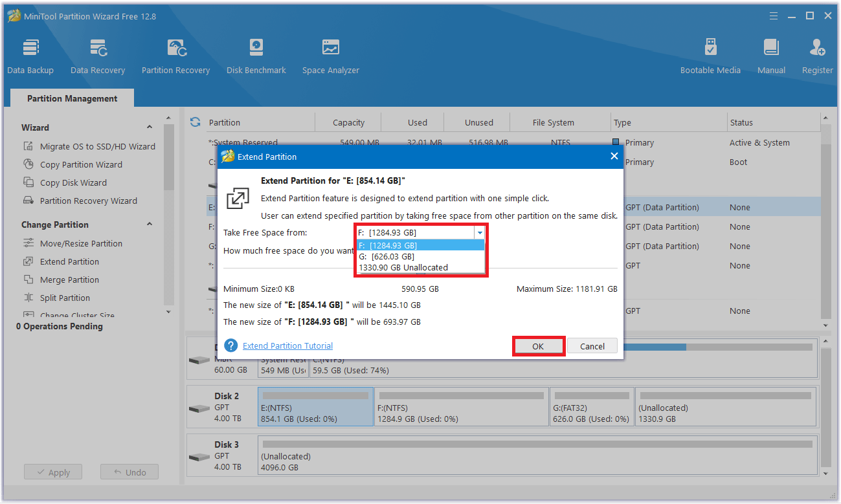This screenshot has height=504, width=841.
Task: Collapse the Wizard section
Action: click(x=150, y=127)
